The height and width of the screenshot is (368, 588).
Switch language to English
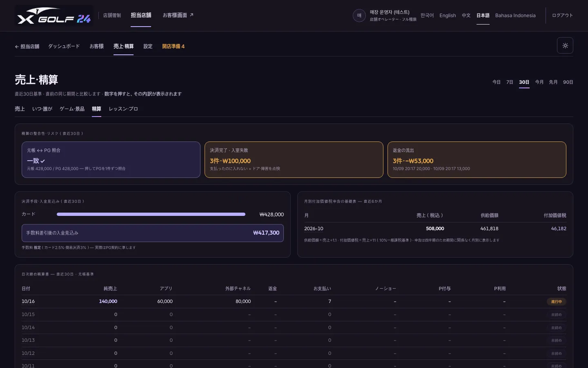[448, 16]
